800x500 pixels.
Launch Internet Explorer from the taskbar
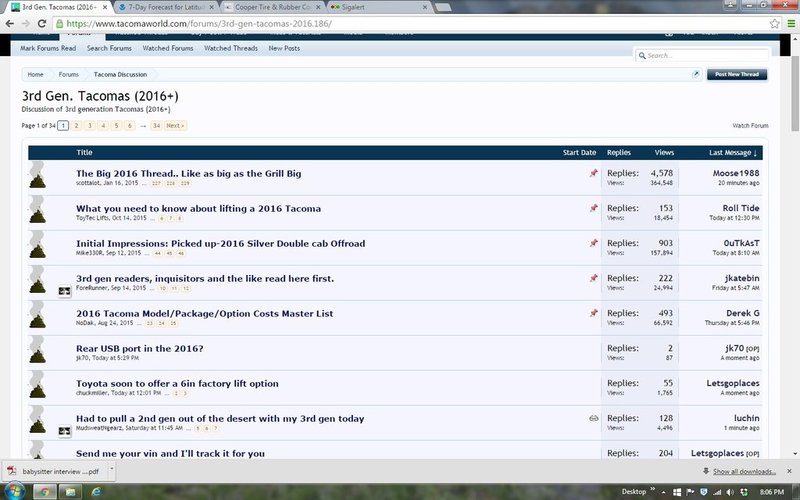[95, 492]
